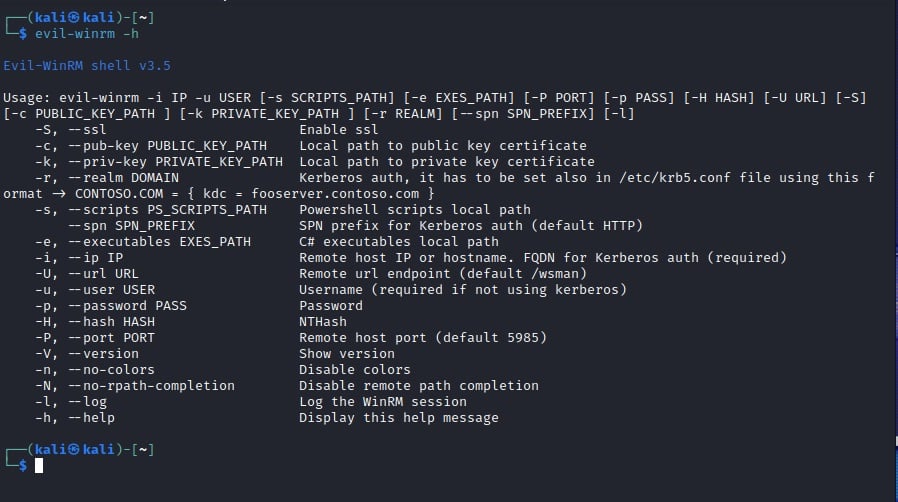Click the --executables EXES_PATH option

point(159,242)
